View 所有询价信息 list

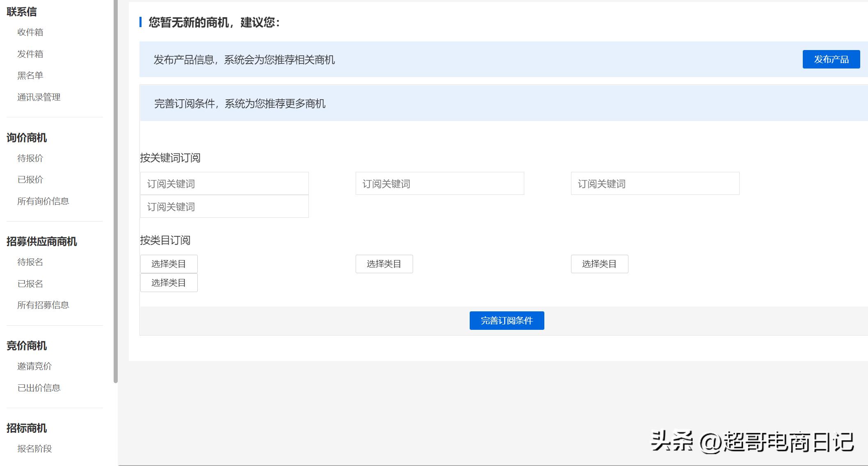click(x=43, y=201)
